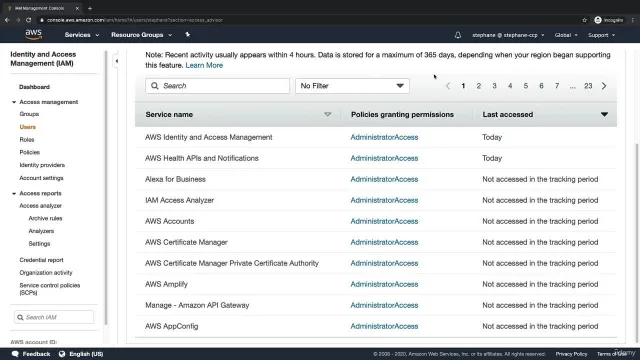This screenshot has width=640, height=360.
Task: Bookmark page with the star icon
Action: coord(584,20)
